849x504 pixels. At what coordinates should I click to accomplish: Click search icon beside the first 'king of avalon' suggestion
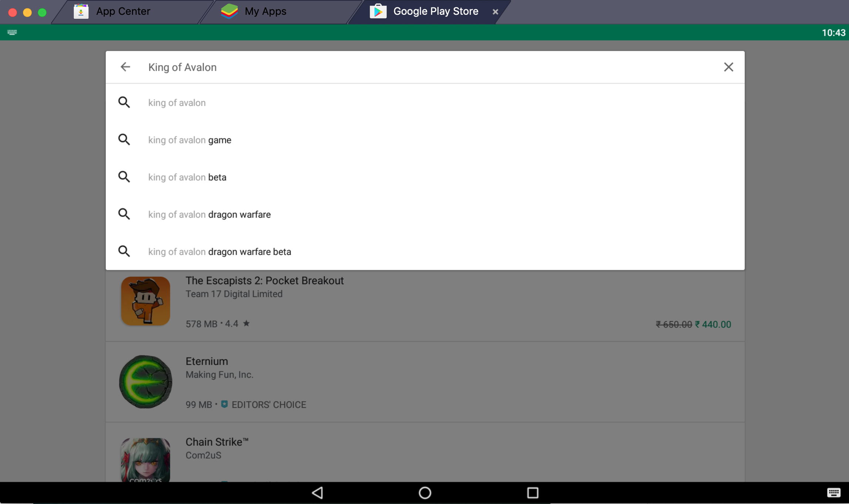124,102
